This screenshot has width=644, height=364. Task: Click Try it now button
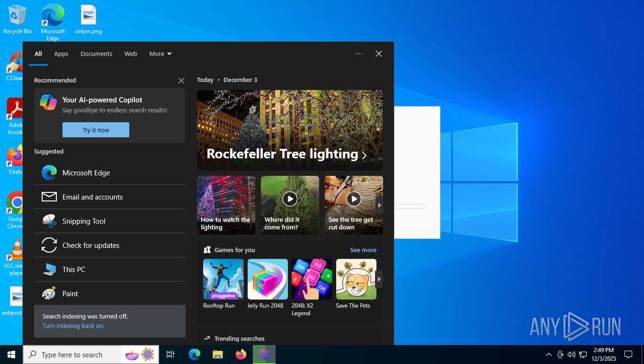click(96, 130)
